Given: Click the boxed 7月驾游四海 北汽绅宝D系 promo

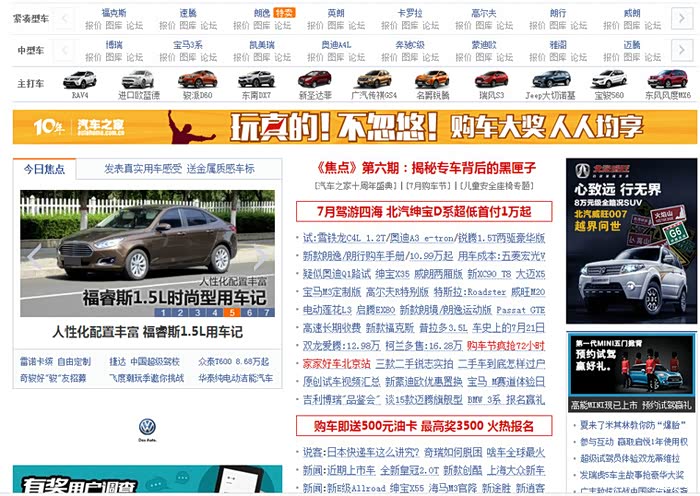Looking at the screenshot, I should (424, 212).
